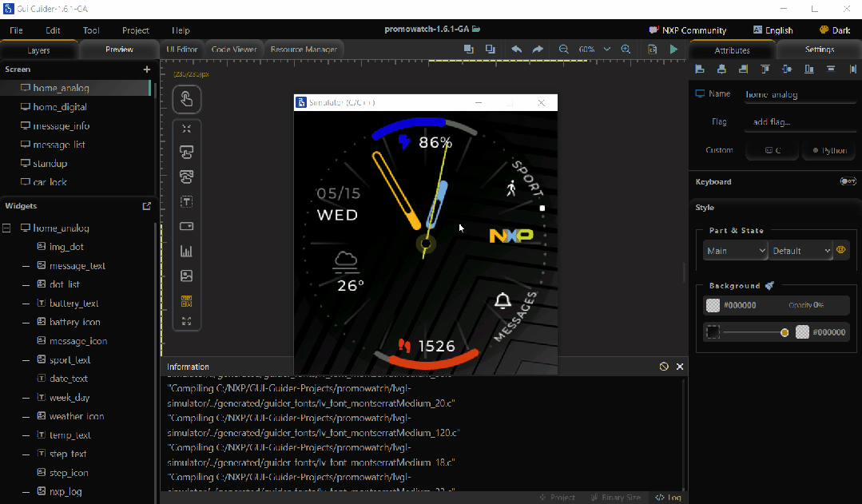The height and width of the screenshot is (504, 862).
Task: Click the gradient end color swatch
Action: [802, 332]
